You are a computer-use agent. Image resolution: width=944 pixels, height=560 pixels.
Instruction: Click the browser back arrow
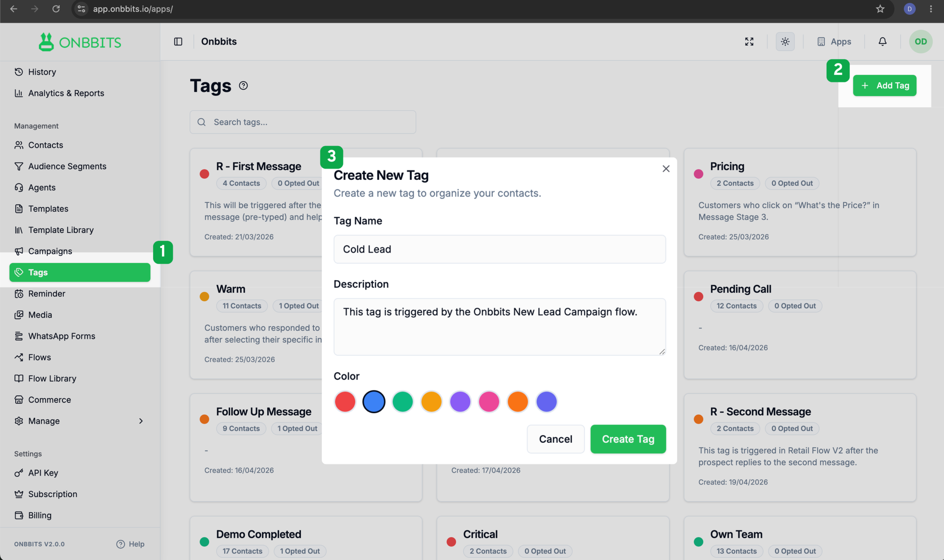pyautogui.click(x=14, y=9)
